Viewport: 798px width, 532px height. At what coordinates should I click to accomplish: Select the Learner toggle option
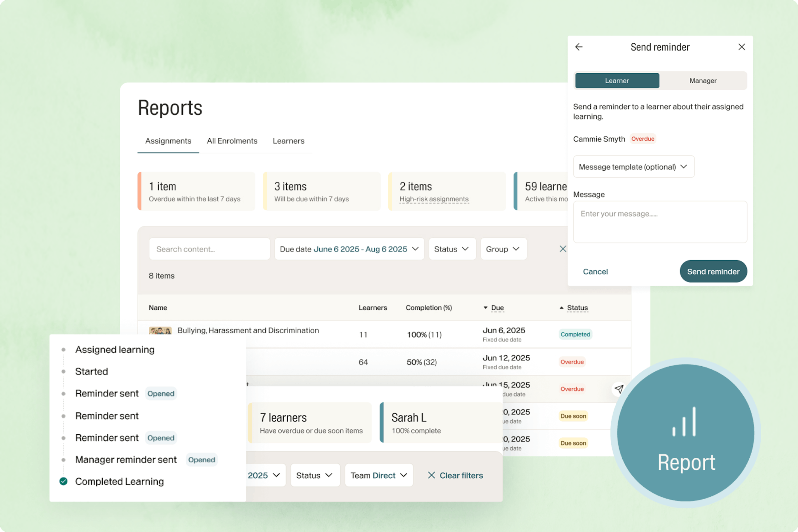617,81
